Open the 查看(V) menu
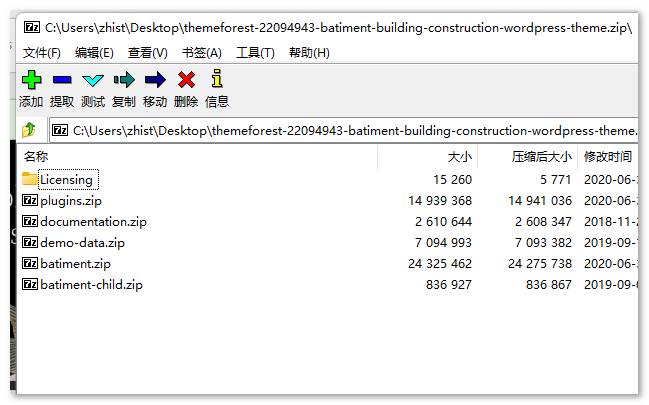 click(147, 52)
